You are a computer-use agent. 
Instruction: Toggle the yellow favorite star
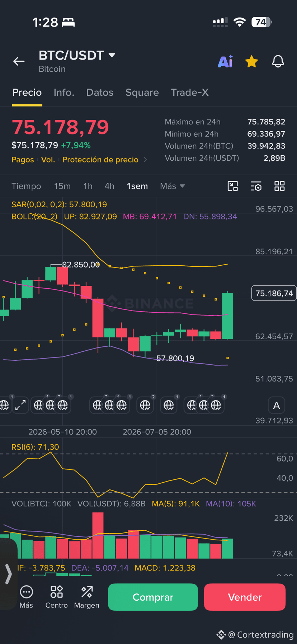click(251, 61)
